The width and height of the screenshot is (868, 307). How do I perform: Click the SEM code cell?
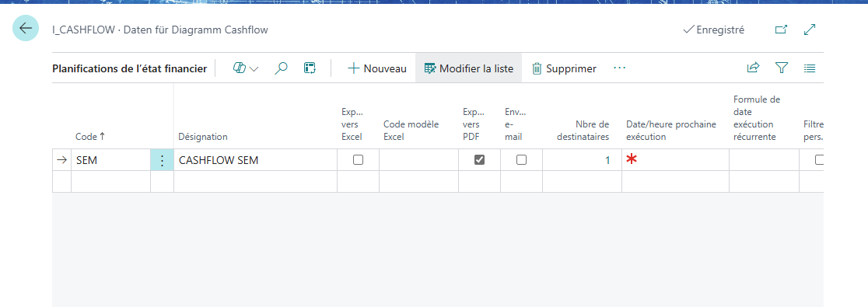click(x=110, y=160)
